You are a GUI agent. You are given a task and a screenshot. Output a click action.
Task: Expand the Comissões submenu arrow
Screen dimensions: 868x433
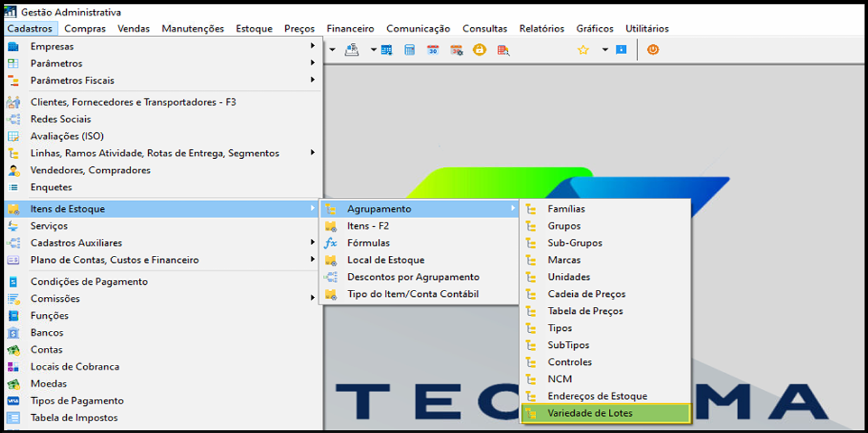click(x=313, y=299)
